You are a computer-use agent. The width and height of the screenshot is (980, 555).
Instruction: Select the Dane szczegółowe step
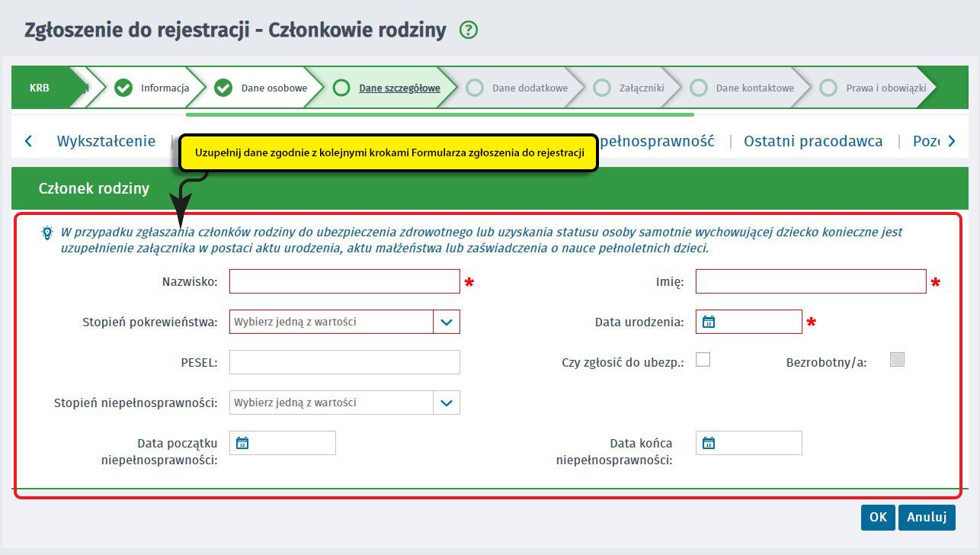coord(399,88)
